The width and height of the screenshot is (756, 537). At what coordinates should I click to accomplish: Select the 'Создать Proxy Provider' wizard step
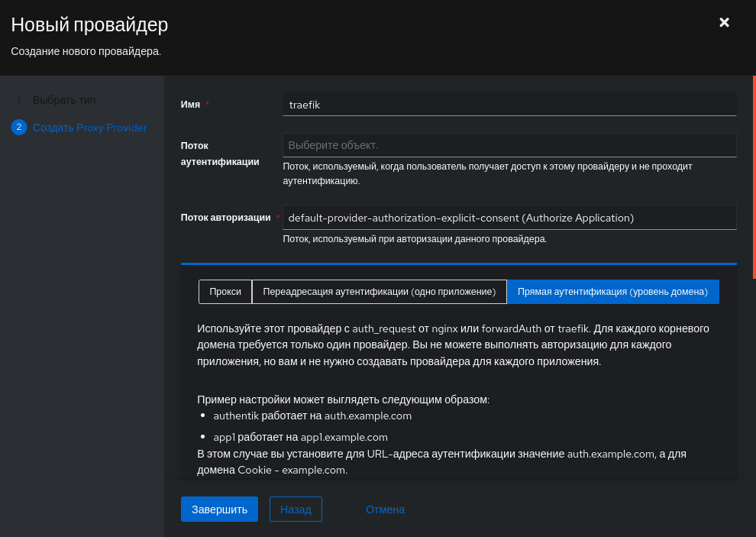point(89,128)
